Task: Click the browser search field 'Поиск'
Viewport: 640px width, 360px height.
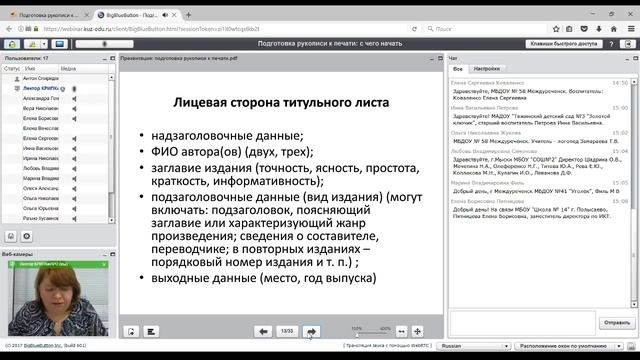Action: 486,29
